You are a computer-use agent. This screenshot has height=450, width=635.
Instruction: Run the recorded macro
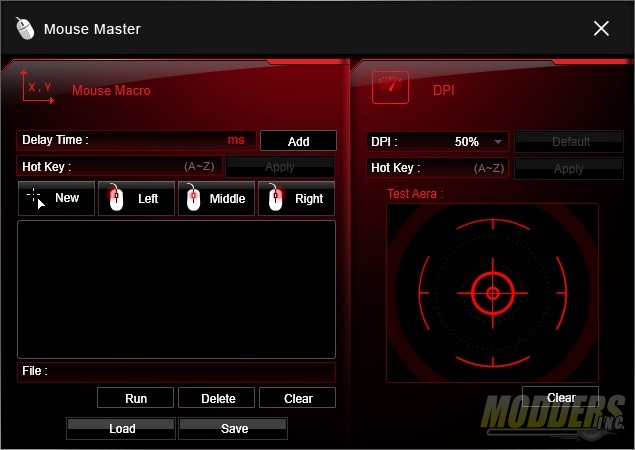(136, 398)
